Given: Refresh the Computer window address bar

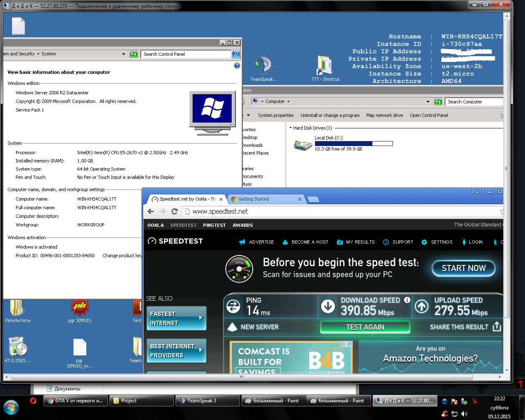Looking at the screenshot, I should coord(438,101).
